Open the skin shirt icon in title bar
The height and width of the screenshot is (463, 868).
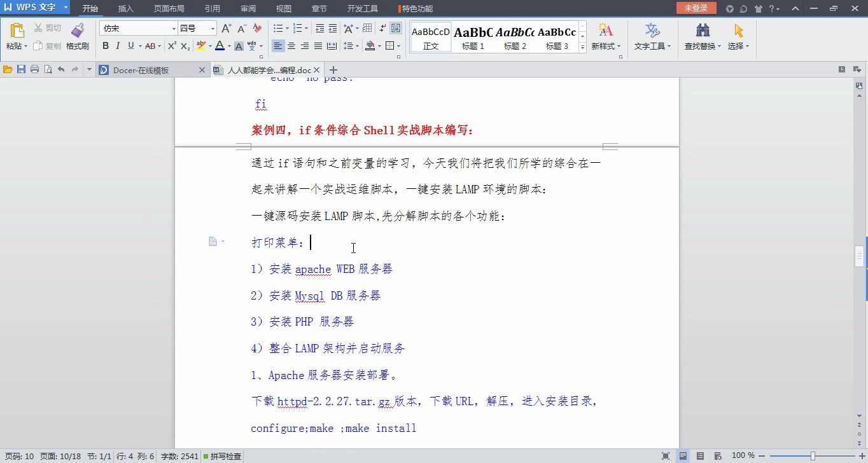pos(758,8)
